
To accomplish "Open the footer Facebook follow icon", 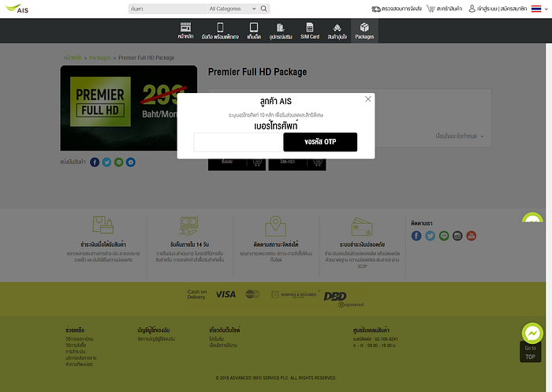I will [x=416, y=236].
